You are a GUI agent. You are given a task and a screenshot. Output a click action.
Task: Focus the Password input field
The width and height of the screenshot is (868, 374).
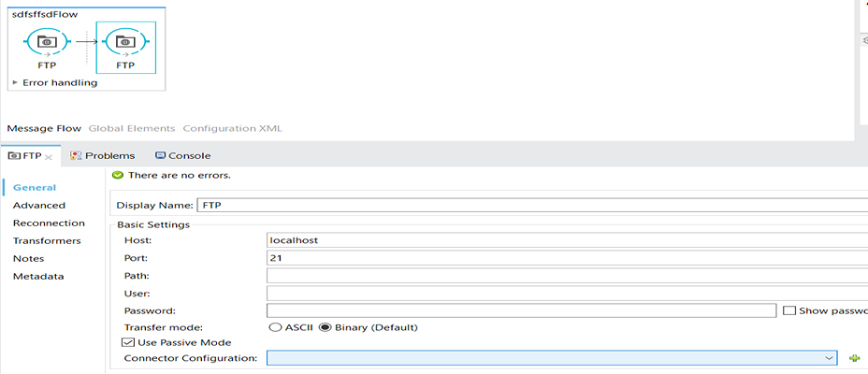click(521, 310)
